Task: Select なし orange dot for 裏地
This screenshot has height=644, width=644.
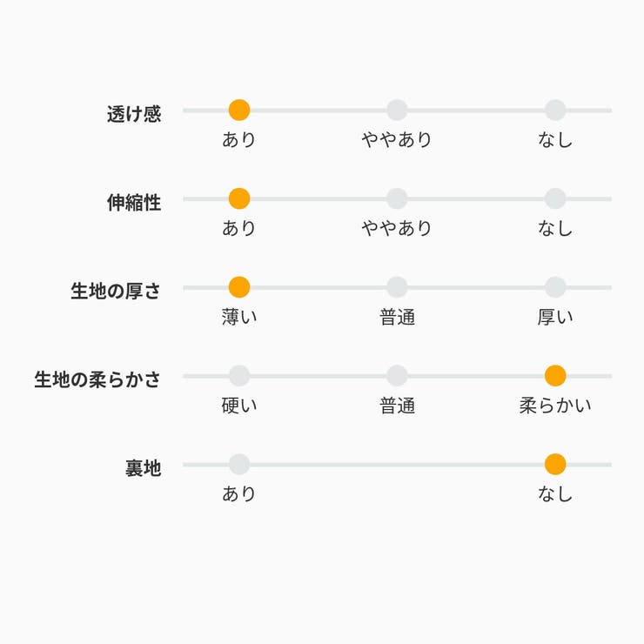Action: pyautogui.click(x=555, y=465)
